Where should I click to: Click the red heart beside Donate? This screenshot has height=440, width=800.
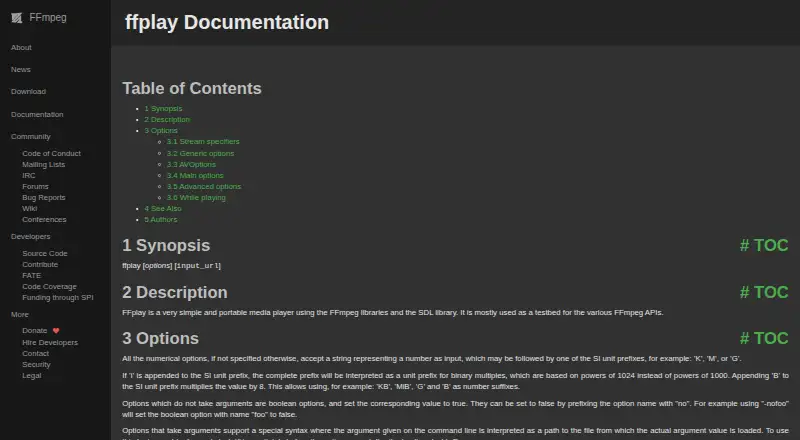coord(56,331)
